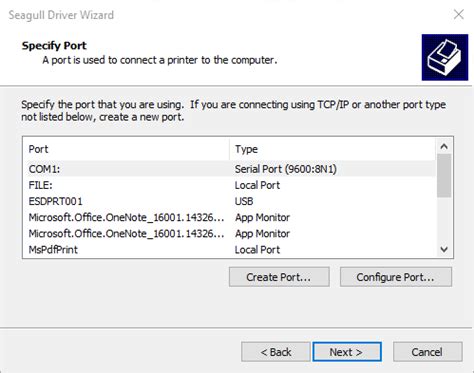This screenshot has height=373, width=474.
Task: Select the FILE: port entry
Action: click(229, 185)
